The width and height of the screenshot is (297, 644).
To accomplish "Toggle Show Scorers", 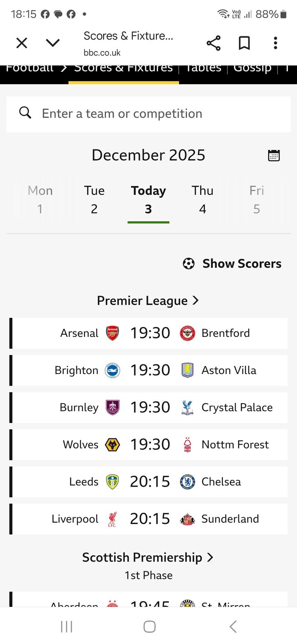I will [x=232, y=264].
